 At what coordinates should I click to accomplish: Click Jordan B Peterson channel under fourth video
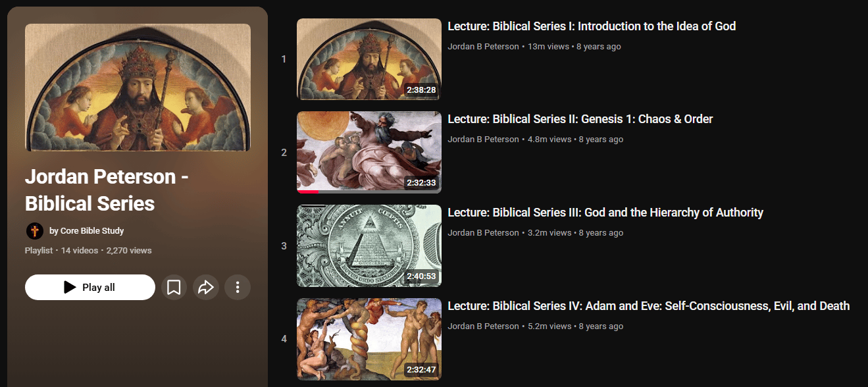[x=483, y=326]
